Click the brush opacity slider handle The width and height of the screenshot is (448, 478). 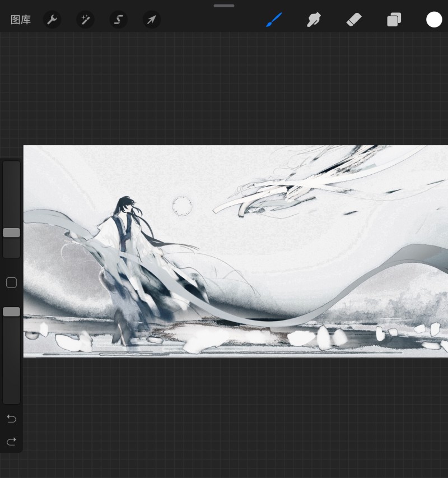[12, 312]
